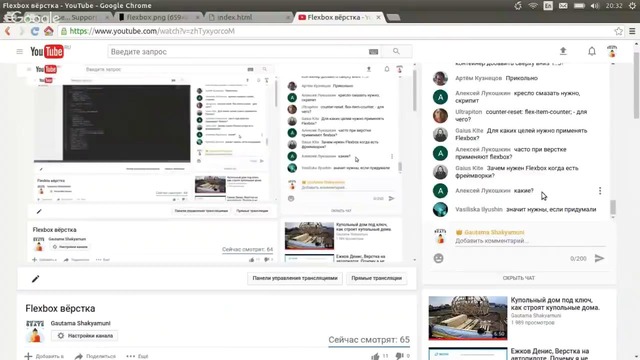Click the Chrome home icon

click(x=49, y=31)
